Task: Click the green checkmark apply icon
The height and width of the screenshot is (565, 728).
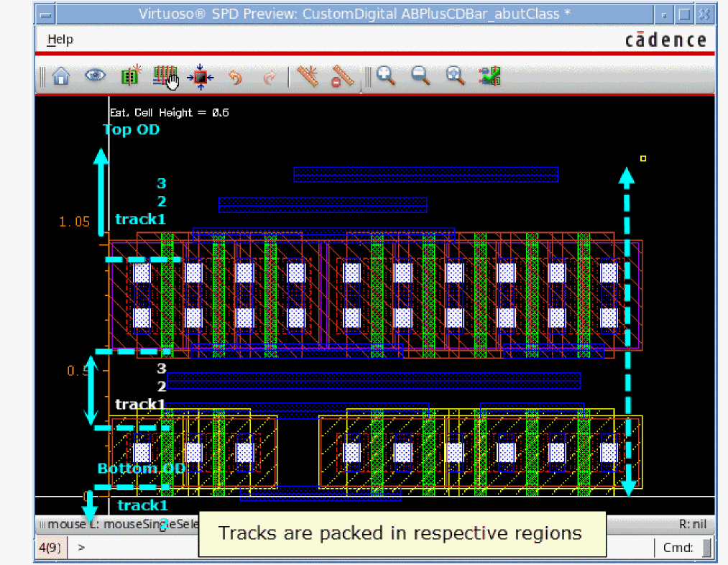Action: (490, 76)
